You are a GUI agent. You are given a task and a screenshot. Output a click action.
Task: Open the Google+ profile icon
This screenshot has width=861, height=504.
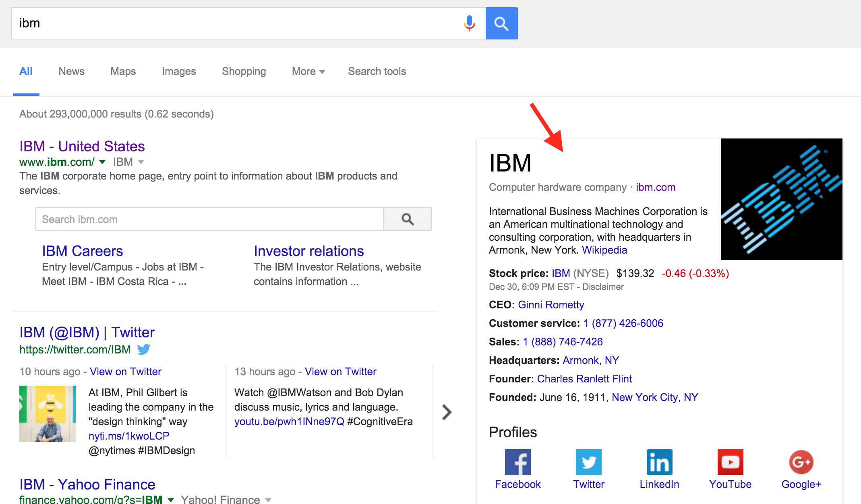tap(801, 462)
